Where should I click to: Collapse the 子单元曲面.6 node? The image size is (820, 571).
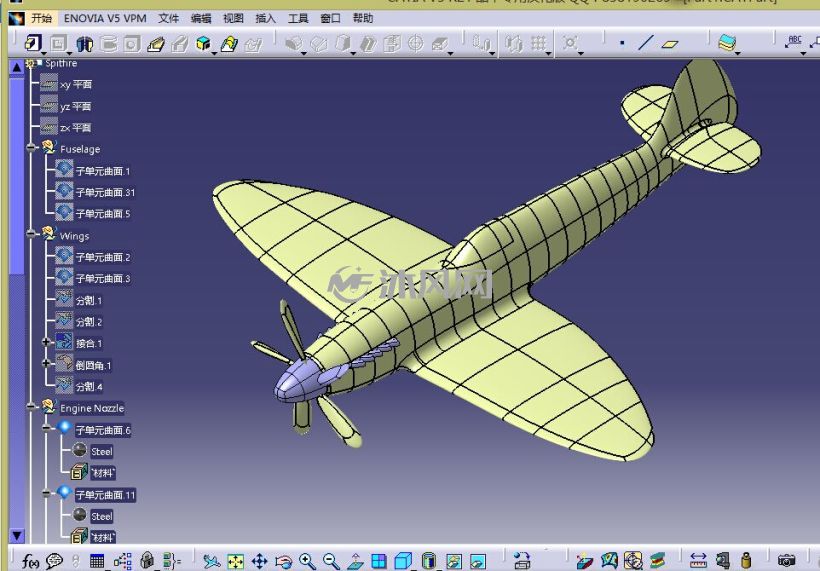(x=47, y=428)
